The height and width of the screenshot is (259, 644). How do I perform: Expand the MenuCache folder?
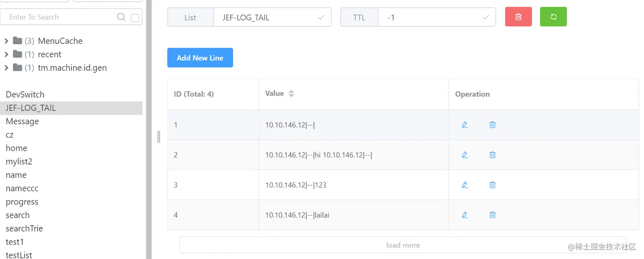tap(6, 41)
